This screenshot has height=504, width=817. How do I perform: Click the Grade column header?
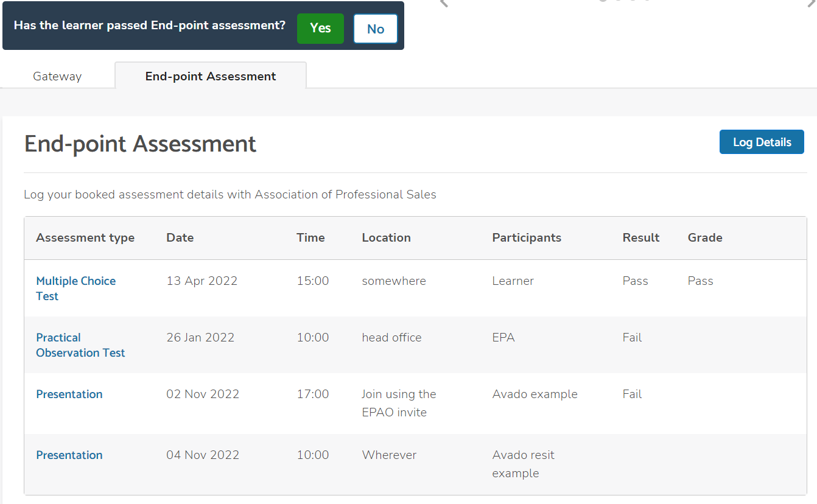705,238
